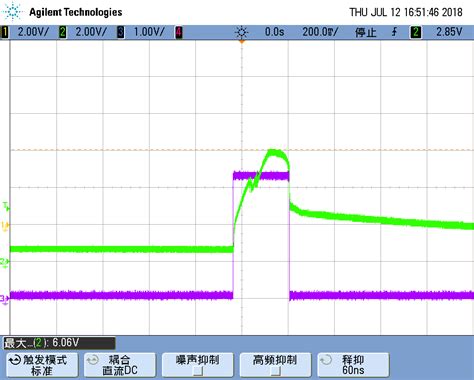Click the Agilent Technologies starburst logo
474x380 pixels.
(x=13, y=12)
